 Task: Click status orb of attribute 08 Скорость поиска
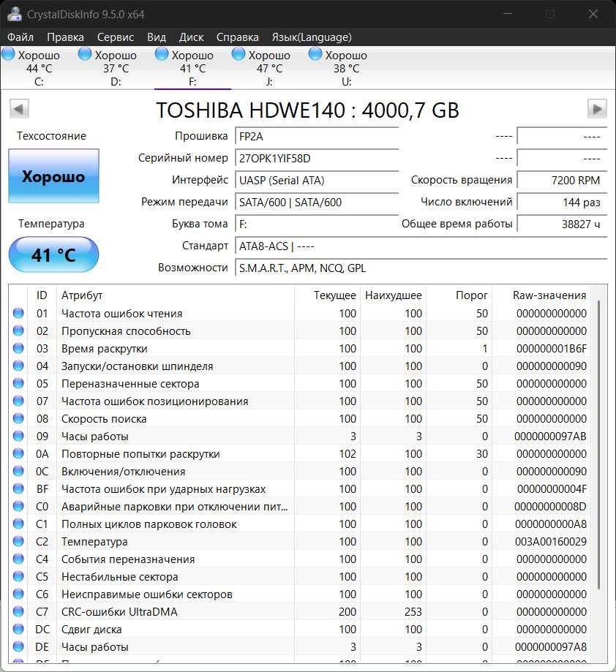18,418
